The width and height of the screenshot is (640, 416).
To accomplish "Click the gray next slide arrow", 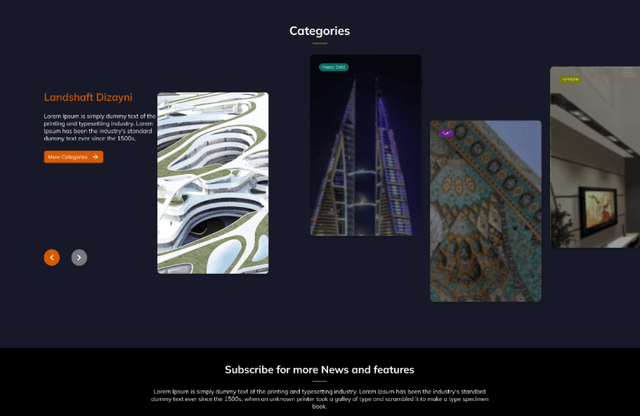I will [x=79, y=258].
